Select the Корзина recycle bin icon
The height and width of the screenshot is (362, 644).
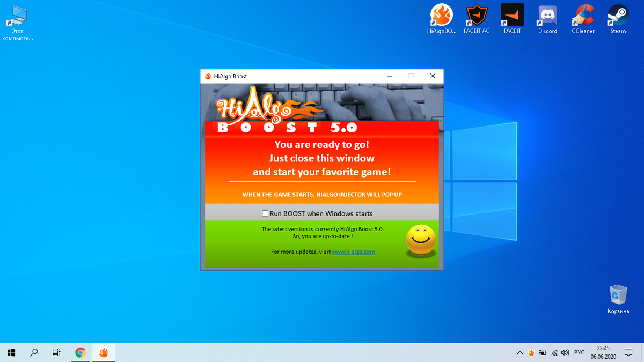coord(618,299)
